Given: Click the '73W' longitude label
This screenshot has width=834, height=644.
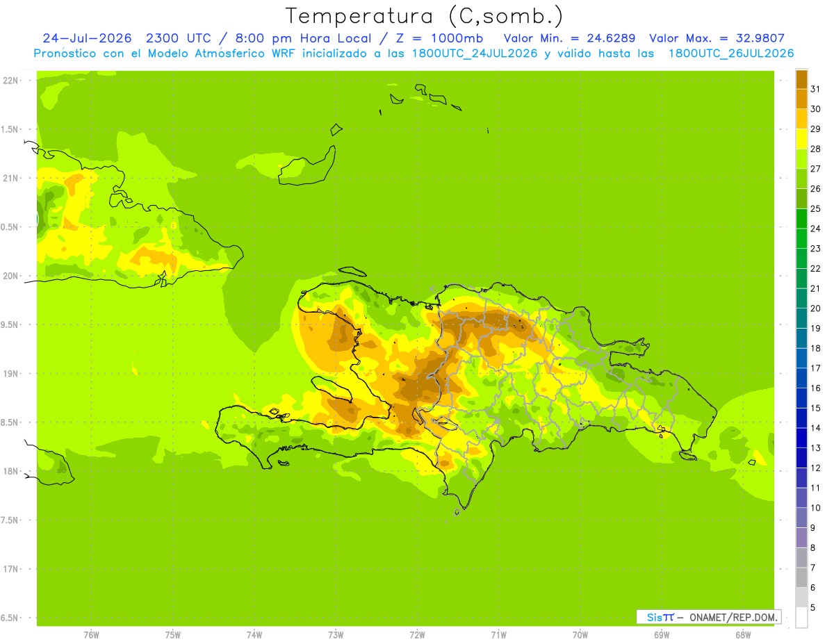Looking at the screenshot, I should [336, 635].
